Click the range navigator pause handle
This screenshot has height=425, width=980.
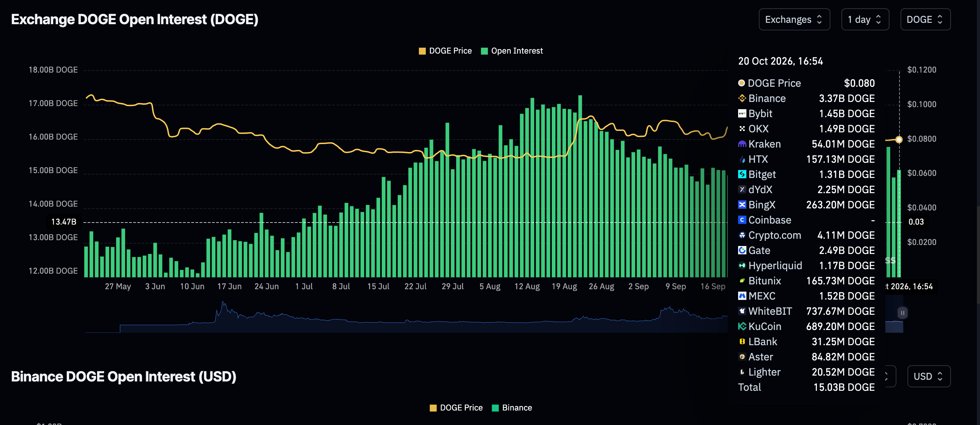(902, 313)
